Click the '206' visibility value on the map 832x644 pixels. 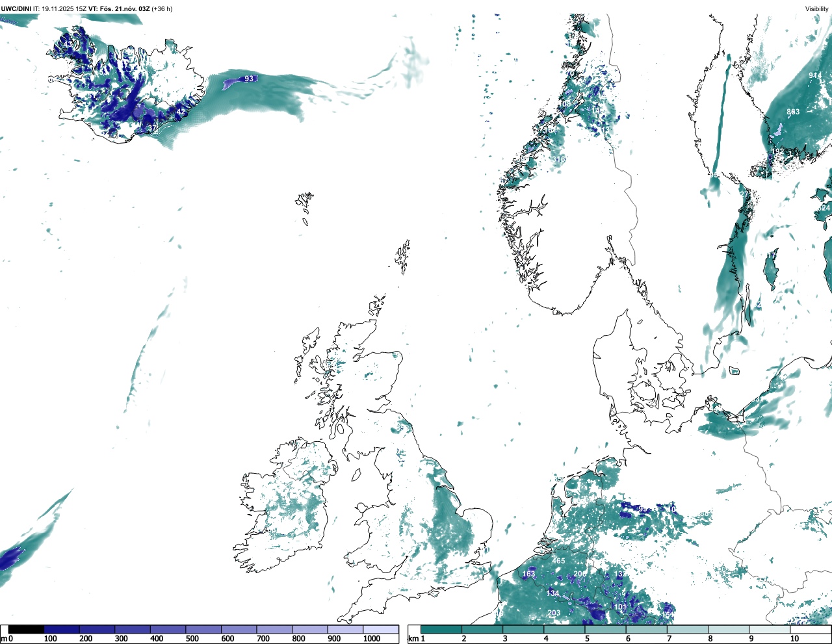pos(580,574)
